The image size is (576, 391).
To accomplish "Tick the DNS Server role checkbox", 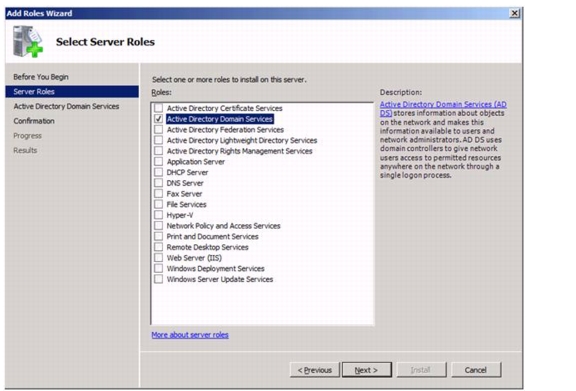I will [x=158, y=183].
